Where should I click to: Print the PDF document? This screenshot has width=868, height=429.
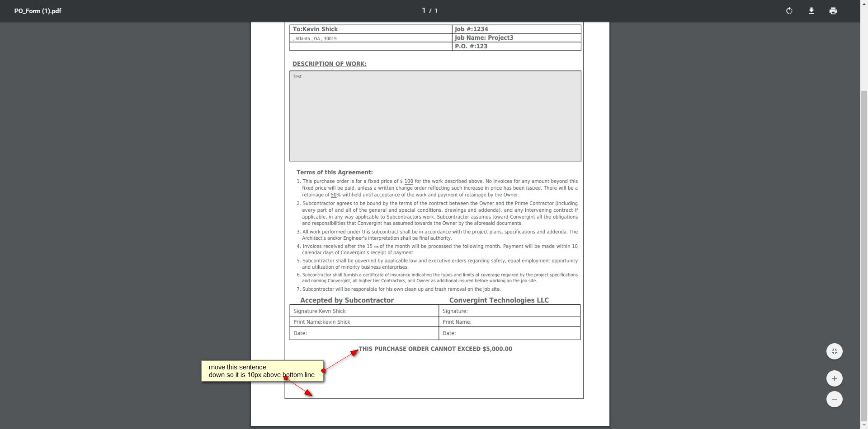(x=833, y=11)
